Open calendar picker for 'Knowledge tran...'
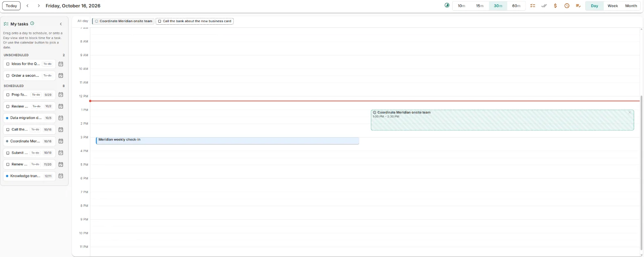644x257 pixels. (x=61, y=176)
